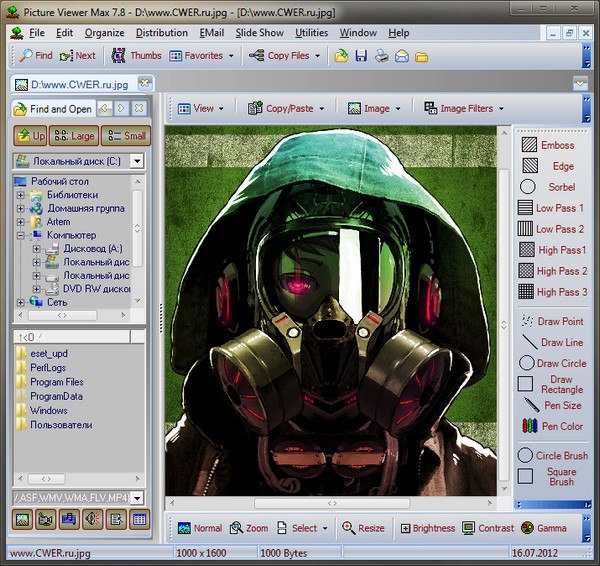Click the Print icon in toolbar
The height and width of the screenshot is (566, 600).
click(381, 56)
